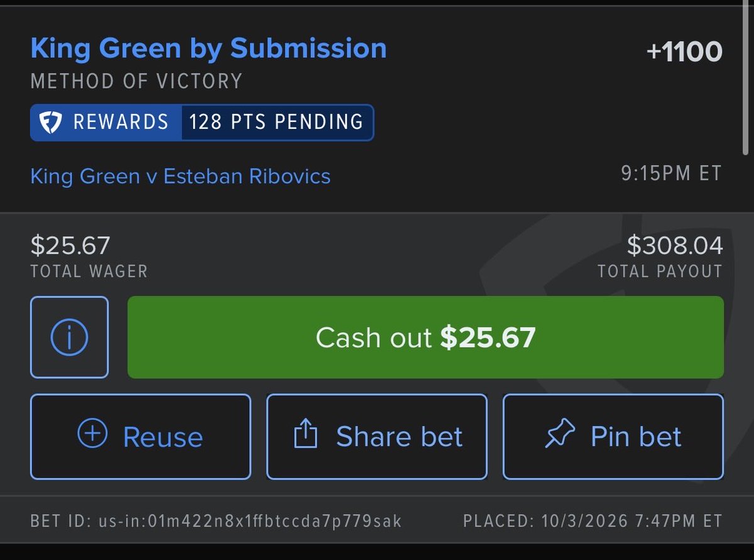Click the share arrow icon on Share bet
Viewport: 754px width, 560px height.
[306, 434]
